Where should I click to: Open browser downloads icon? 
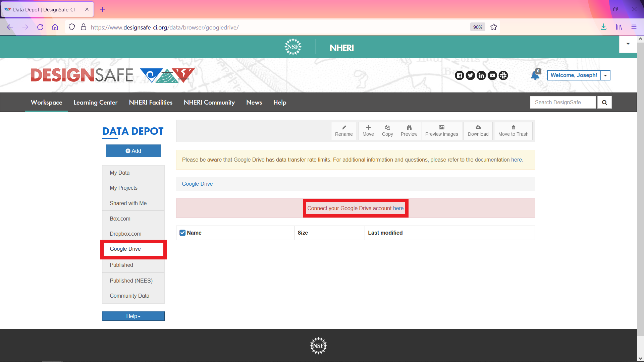tap(603, 27)
